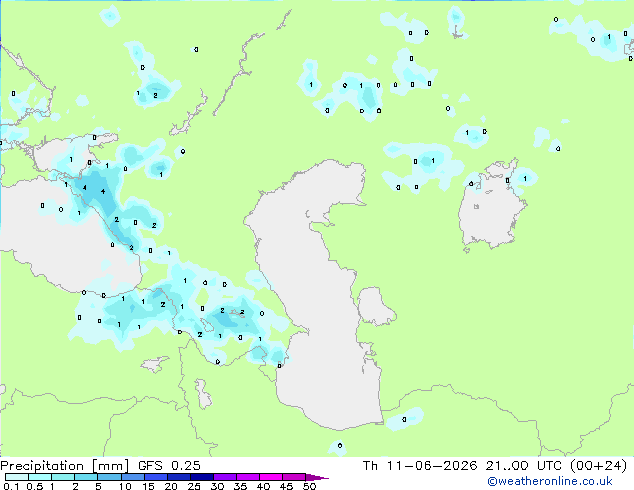Click the "21..00 UTC" time text
The height and width of the screenshot is (490, 634).
point(524,465)
